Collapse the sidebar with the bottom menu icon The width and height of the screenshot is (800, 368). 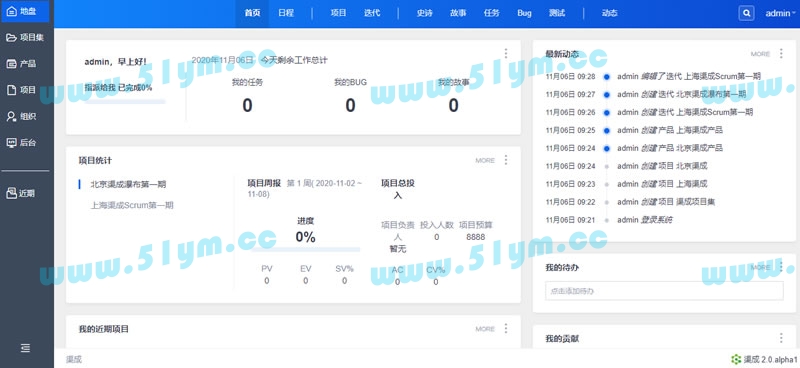click(25, 348)
